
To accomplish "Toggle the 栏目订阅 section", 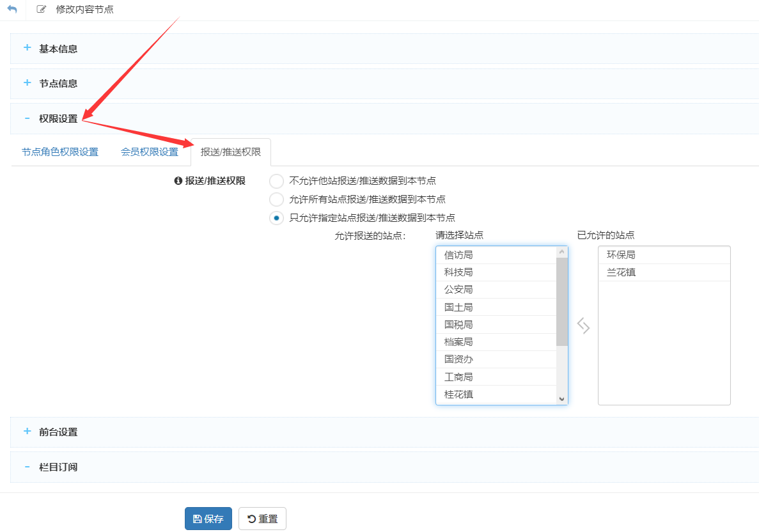I will pyautogui.click(x=58, y=467).
